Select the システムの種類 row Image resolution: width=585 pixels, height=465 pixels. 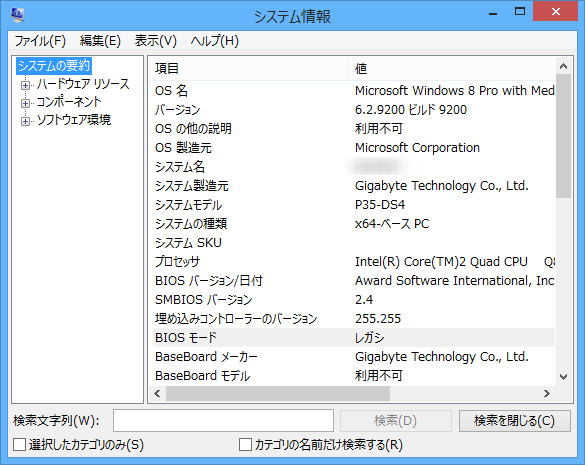(354, 224)
